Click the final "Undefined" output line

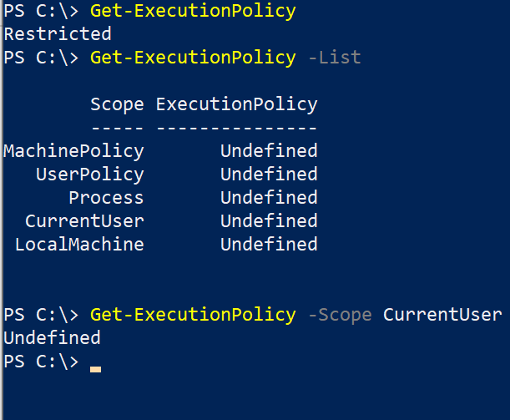coord(52,338)
